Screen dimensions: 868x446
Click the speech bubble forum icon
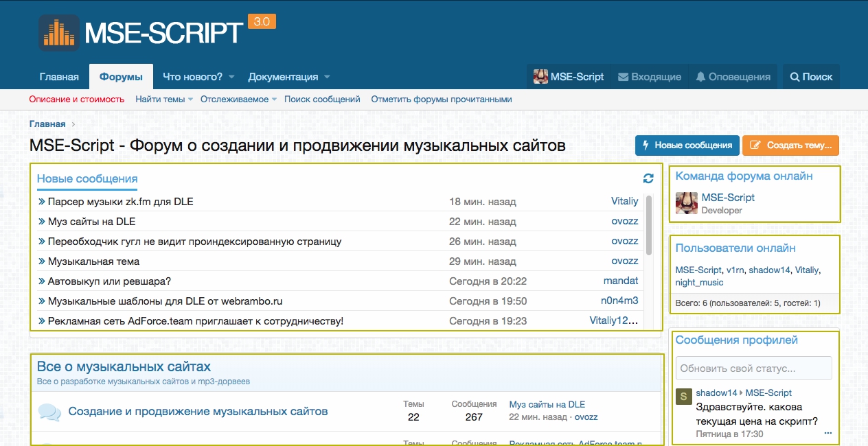pos(49,412)
